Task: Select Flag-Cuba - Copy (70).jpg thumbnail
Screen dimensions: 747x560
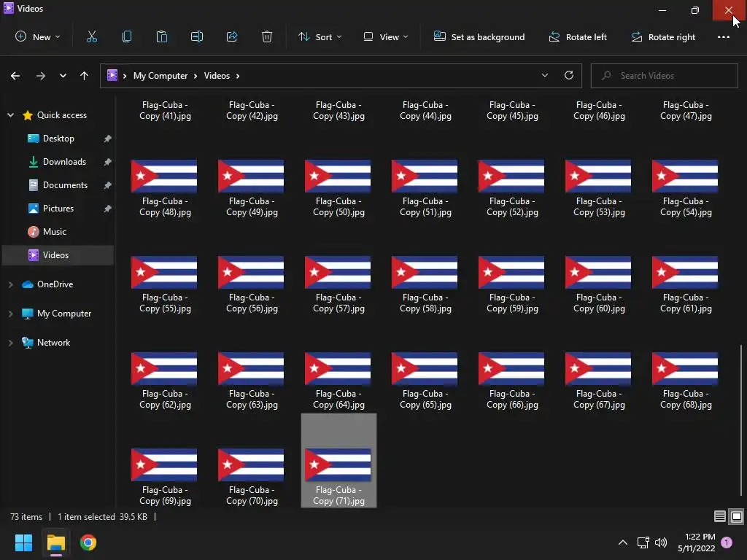Action: (x=251, y=464)
